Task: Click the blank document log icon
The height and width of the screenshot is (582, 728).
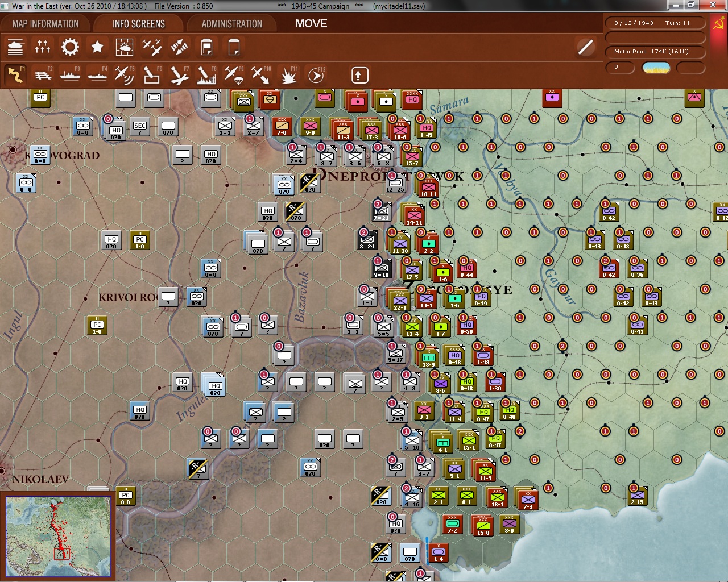Action: tap(234, 47)
